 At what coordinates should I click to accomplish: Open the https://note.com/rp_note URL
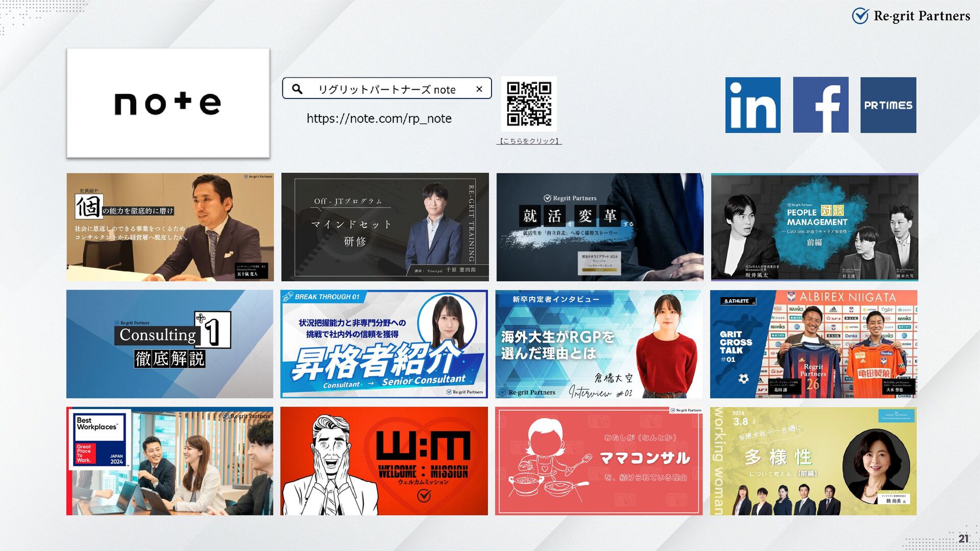coord(379,118)
